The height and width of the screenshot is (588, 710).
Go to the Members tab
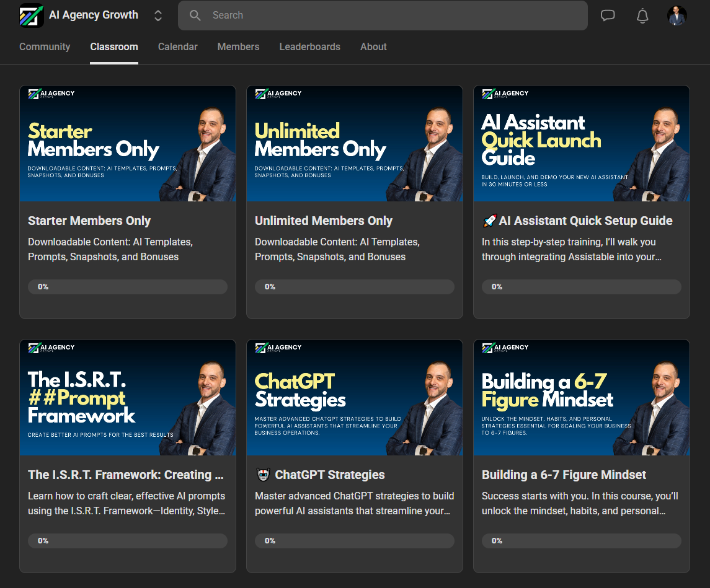click(238, 47)
